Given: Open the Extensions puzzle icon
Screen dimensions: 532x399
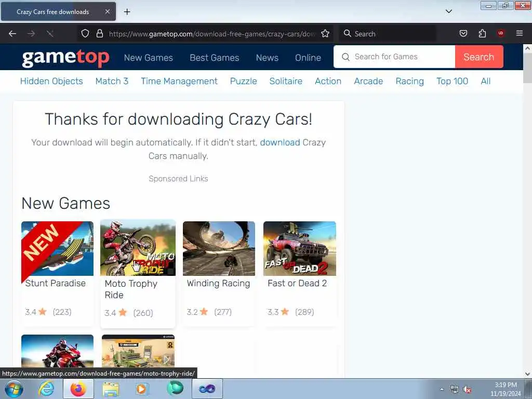Looking at the screenshot, I should click(x=482, y=34).
